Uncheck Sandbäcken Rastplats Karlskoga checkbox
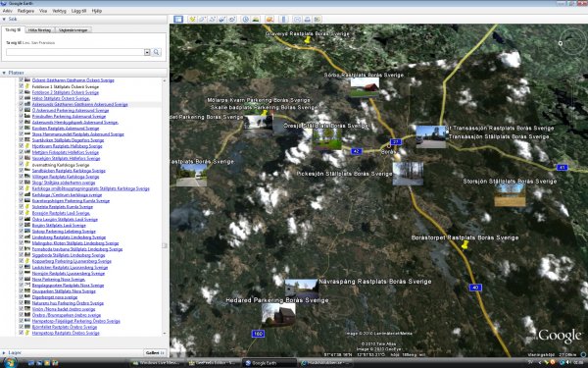Image resolution: width=588 pixels, height=368 pixels. click(21, 171)
